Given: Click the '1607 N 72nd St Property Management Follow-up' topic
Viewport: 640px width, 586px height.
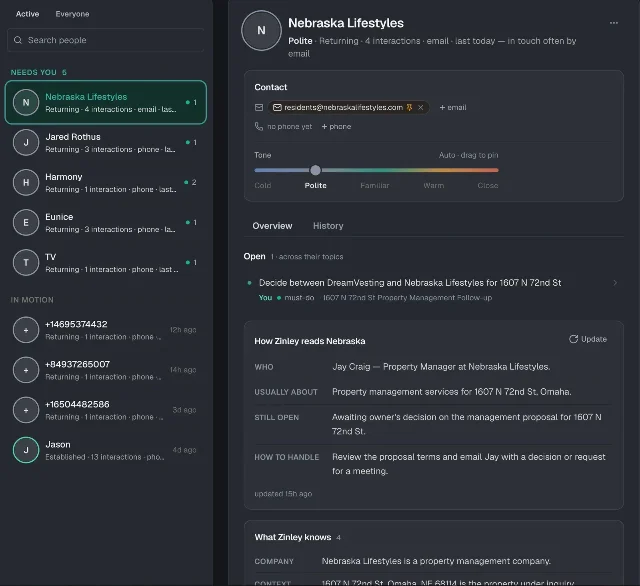Looking at the screenshot, I should [407, 298].
